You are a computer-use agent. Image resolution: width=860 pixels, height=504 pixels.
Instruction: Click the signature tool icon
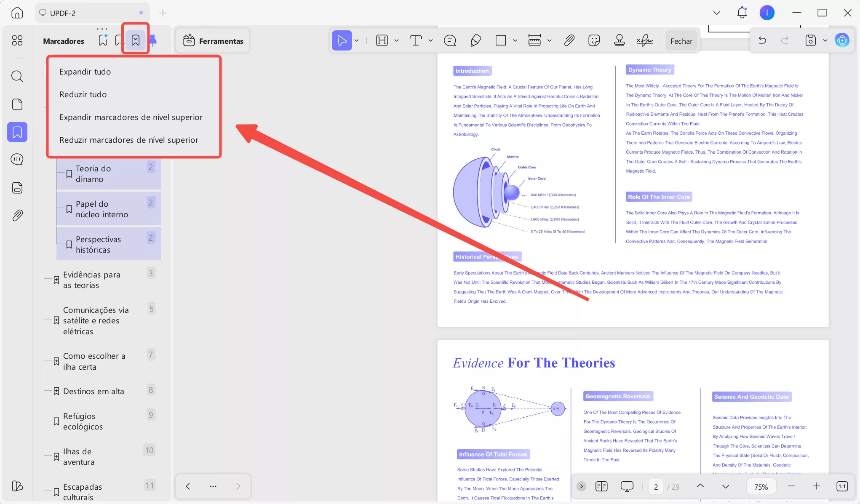tap(645, 40)
